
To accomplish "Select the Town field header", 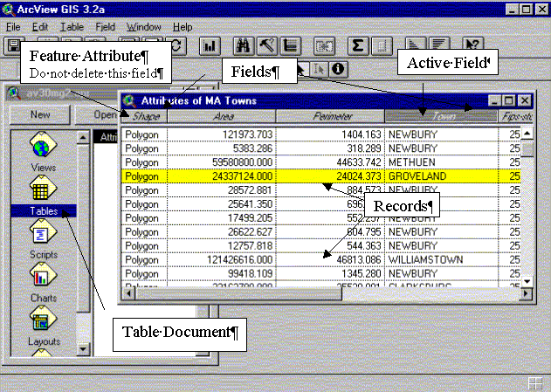I will coord(441,116).
